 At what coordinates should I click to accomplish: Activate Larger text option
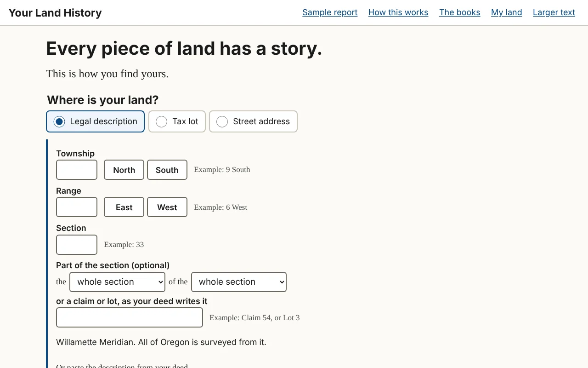(x=554, y=12)
